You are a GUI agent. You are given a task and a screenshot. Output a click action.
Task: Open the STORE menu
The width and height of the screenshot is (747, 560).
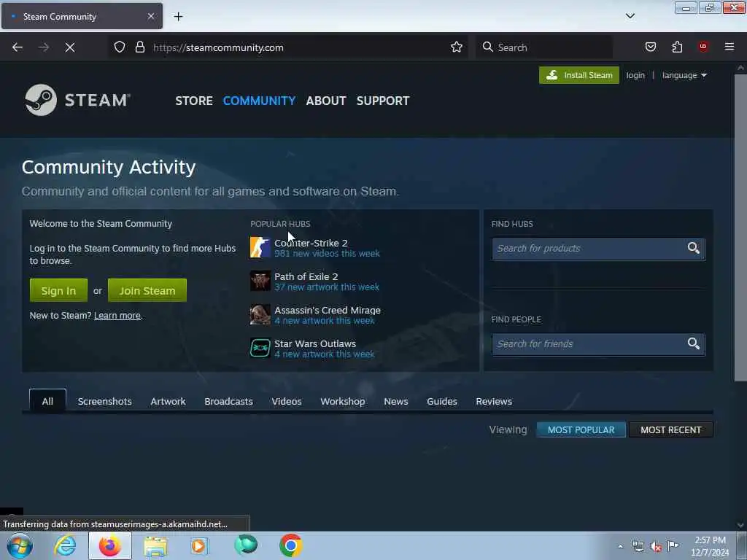pos(194,101)
